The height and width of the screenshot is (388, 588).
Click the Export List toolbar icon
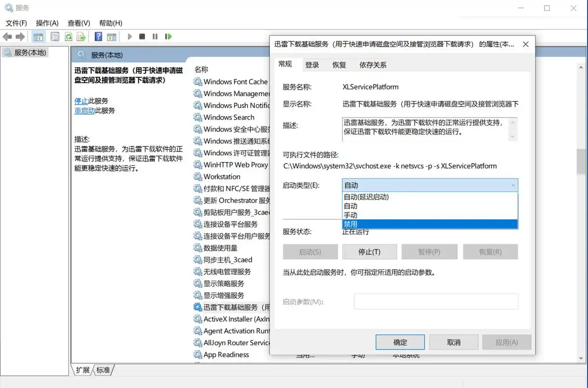(x=81, y=36)
